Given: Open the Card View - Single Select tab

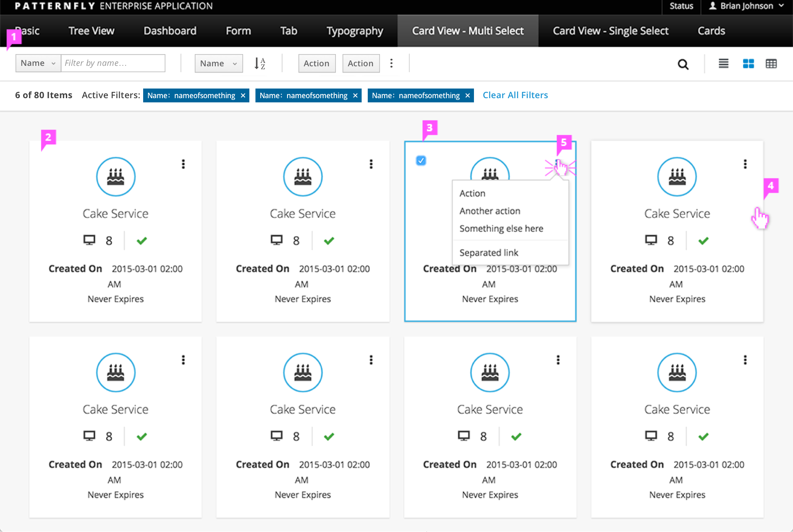Looking at the screenshot, I should click(610, 31).
